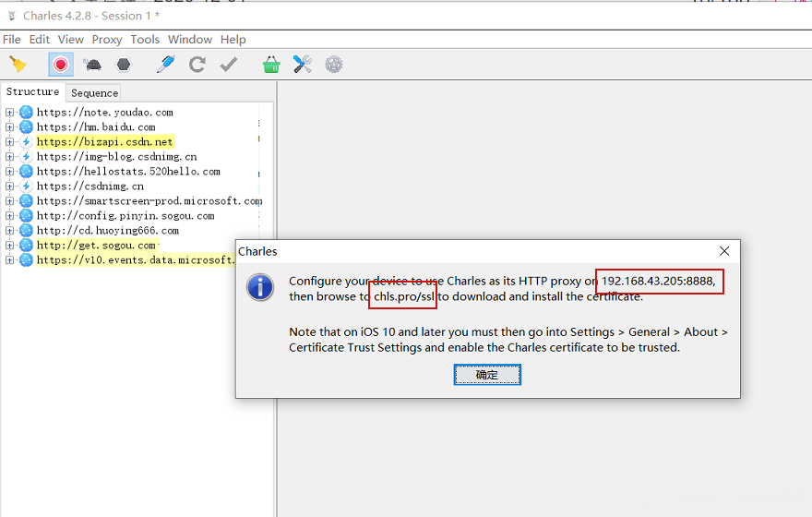
Task: Select http://config.pinyin.sogou.com host row
Action: [125, 215]
